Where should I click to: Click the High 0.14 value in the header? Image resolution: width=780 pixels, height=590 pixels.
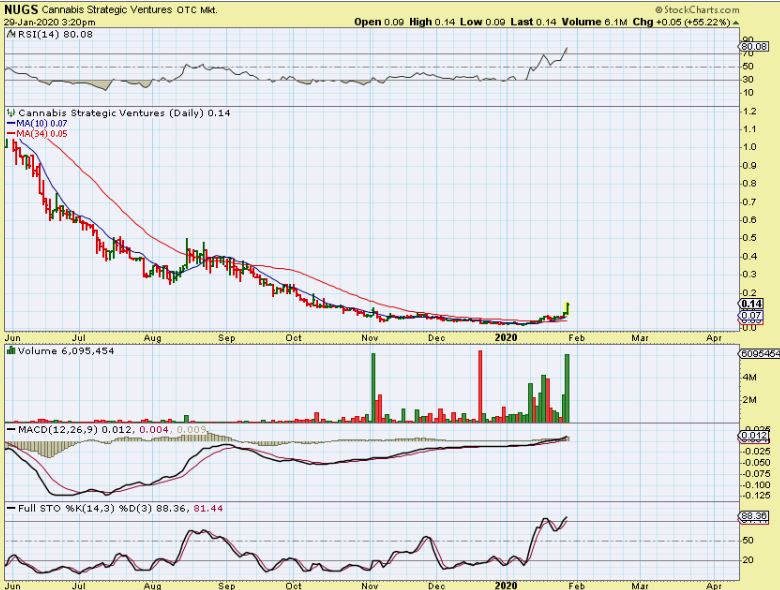click(432, 22)
